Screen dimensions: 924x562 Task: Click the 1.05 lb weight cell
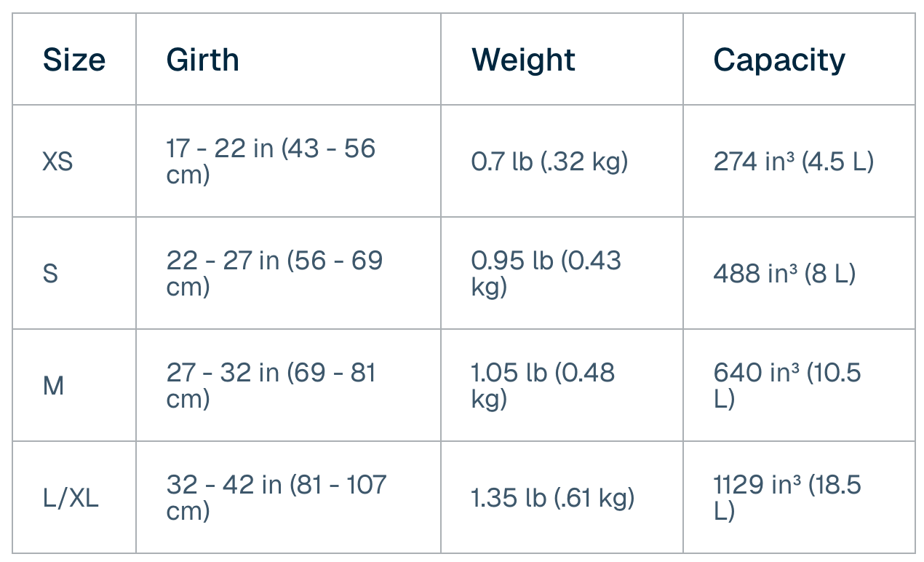[x=543, y=386]
